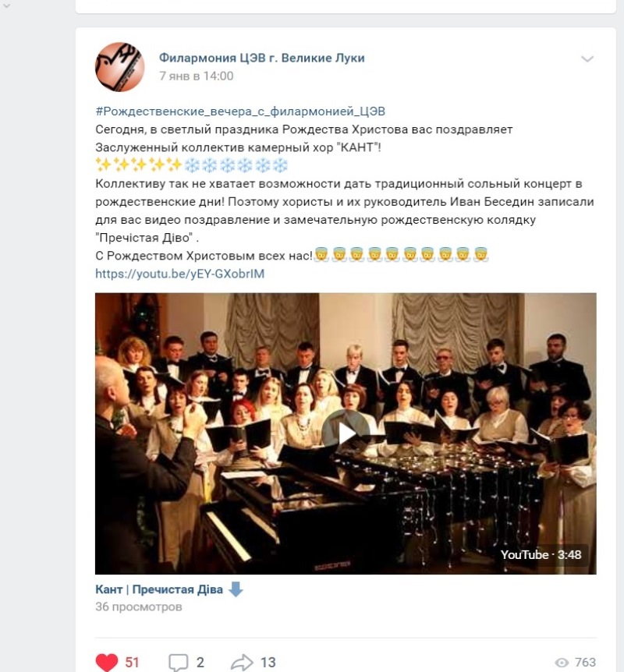Click the YouTube 3:48 duration badge
This screenshot has width=624, height=672.
[x=541, y=554]
